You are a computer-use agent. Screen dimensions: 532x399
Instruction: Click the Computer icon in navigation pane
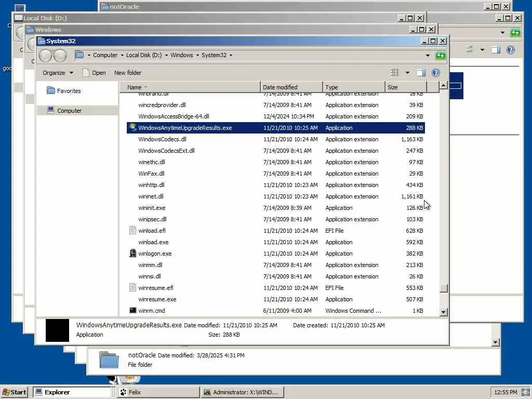[50, 110]
